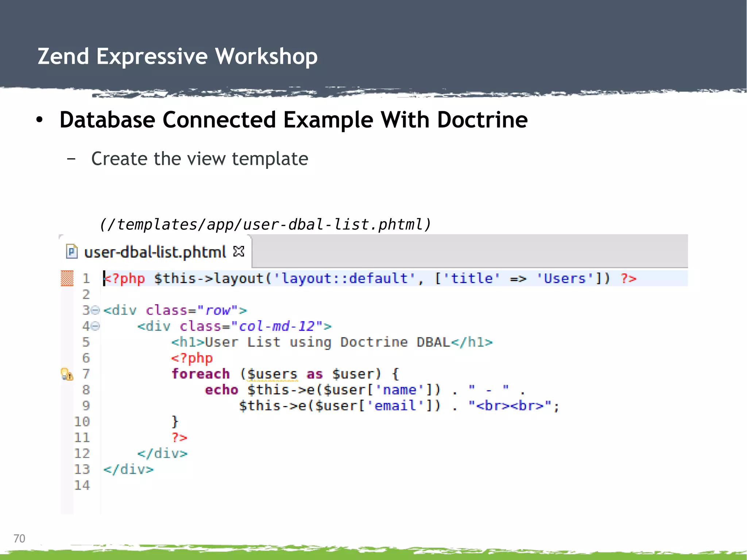
Task: Click the 'email' array key on line 9
Action: tap(395, 406)
